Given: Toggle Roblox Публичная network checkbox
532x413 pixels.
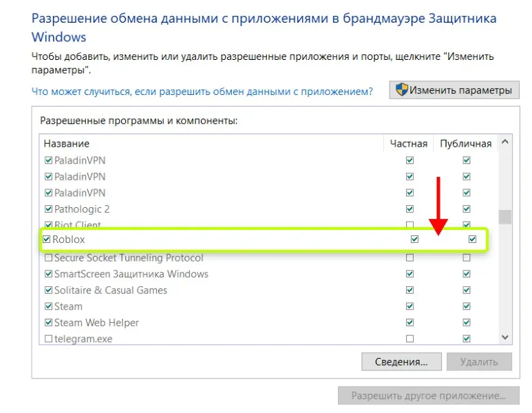Looking at the screenshot, I should click(472, 240).
